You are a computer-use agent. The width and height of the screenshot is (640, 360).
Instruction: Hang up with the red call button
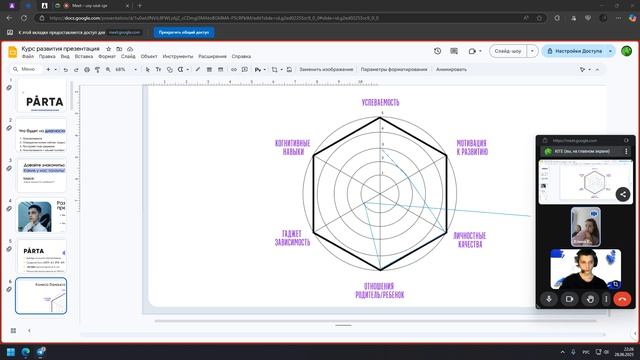click(622, 299)
